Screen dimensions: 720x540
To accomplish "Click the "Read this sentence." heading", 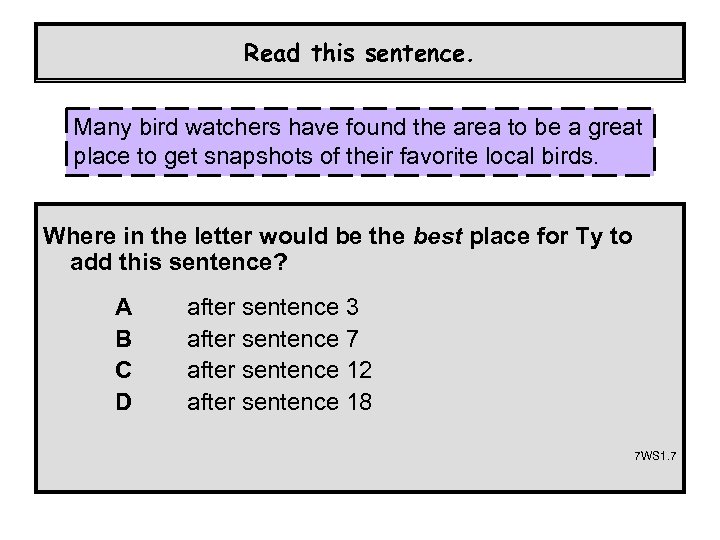I will pyautogui.click(x=359, y=51).
